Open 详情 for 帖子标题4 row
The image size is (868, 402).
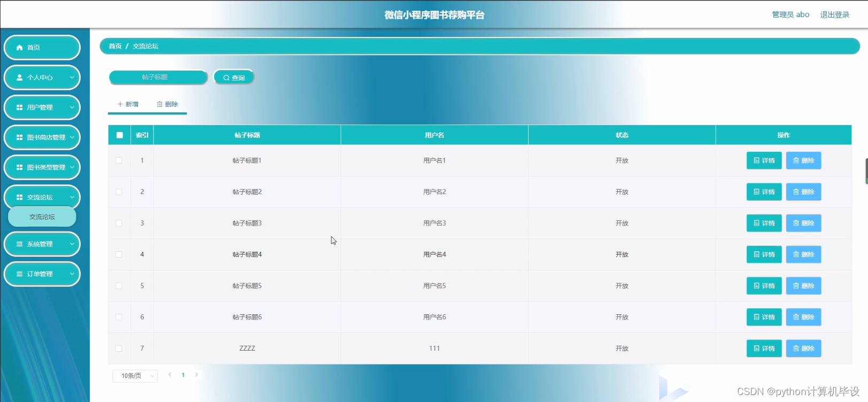point(764,254)
